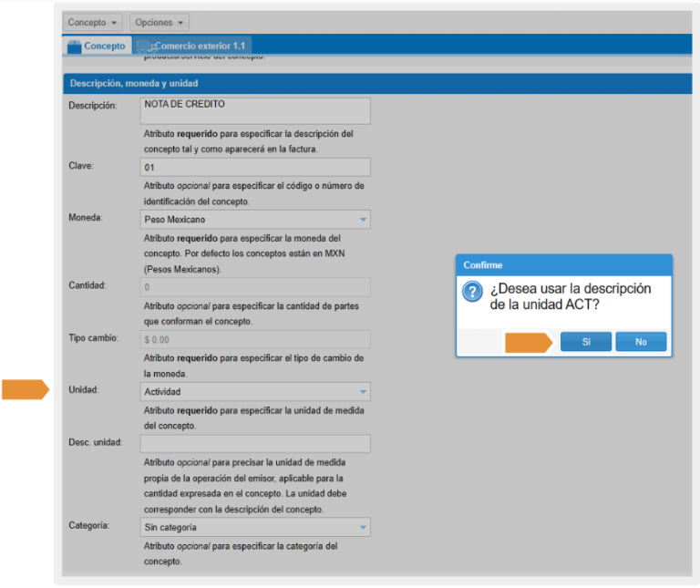Open the Opciones dropdown menu
This screenshot has height=588, width=700.
[160, 22]
